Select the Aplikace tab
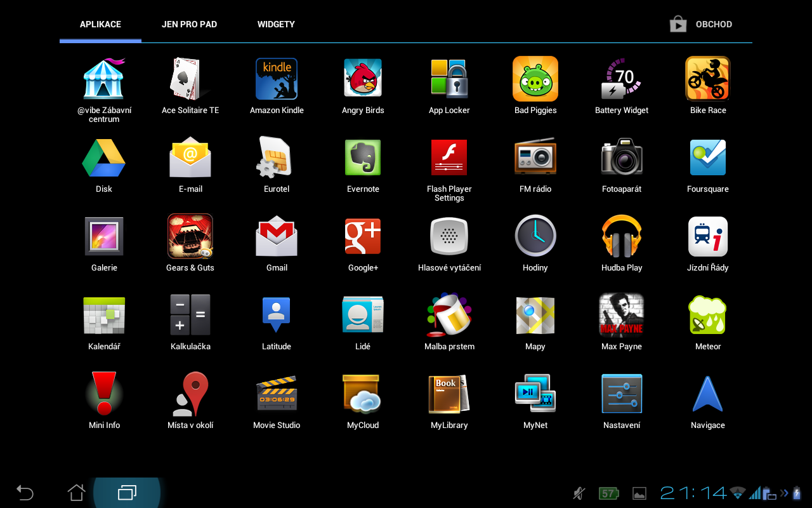Screen dimensions: 812x508 [100, 24]
